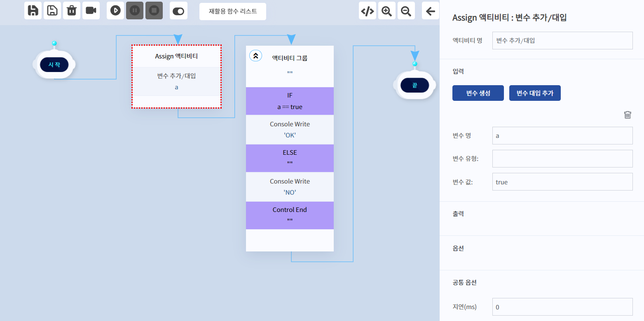
Task: Click the outlined floppy-disk save icon
Action: click(52, 11)
